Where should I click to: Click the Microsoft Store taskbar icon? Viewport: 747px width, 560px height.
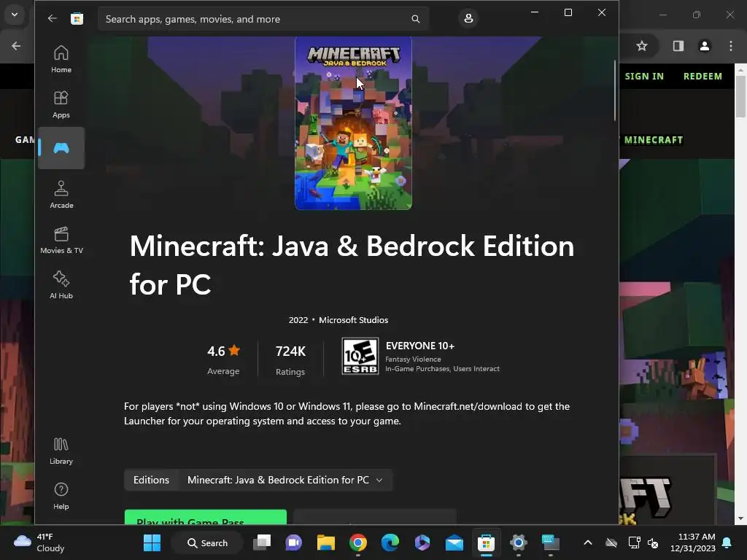pyautogui.click(x=486, y=542)
